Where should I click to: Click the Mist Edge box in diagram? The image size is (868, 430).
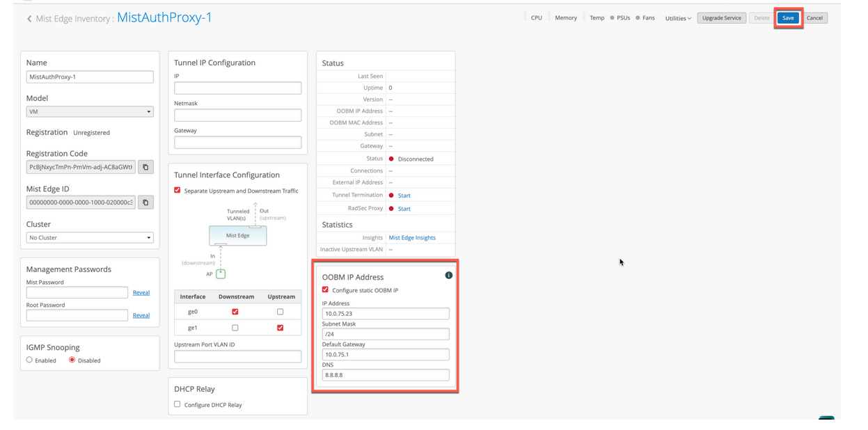[x=238, y=236]
